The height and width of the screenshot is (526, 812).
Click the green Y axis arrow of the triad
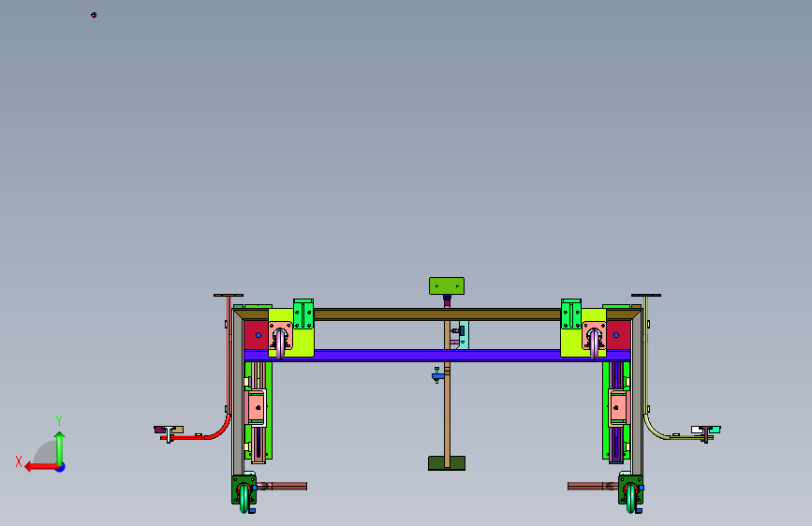[60, 447]
